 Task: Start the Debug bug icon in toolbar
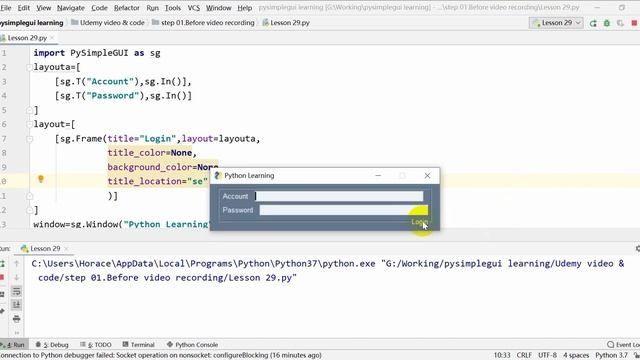click(x=607, y=23)
